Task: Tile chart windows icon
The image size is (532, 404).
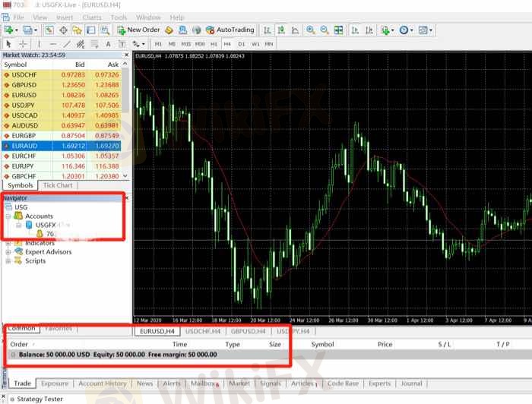Action: tap(339, 30)
